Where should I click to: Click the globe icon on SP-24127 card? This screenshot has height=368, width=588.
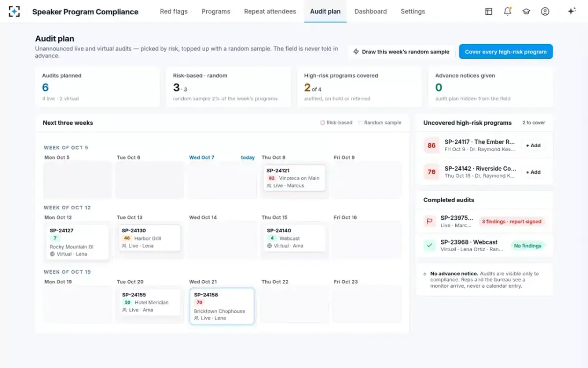click(52, 254)
